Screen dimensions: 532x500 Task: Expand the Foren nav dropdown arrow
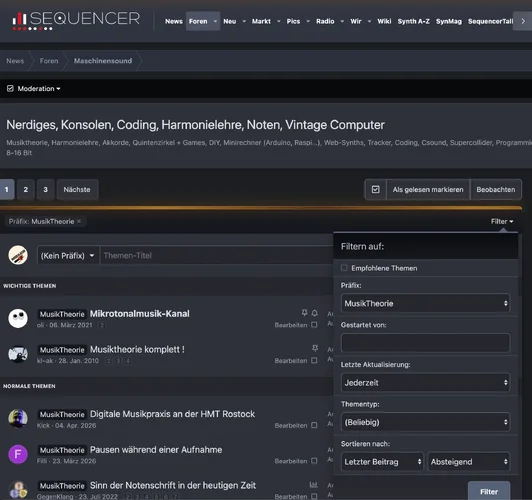pyautogui.click(x=215, y=21)
